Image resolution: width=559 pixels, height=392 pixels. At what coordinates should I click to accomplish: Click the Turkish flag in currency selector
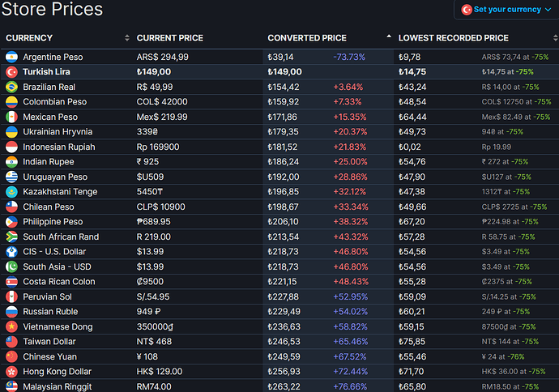(x=467, y=10)
